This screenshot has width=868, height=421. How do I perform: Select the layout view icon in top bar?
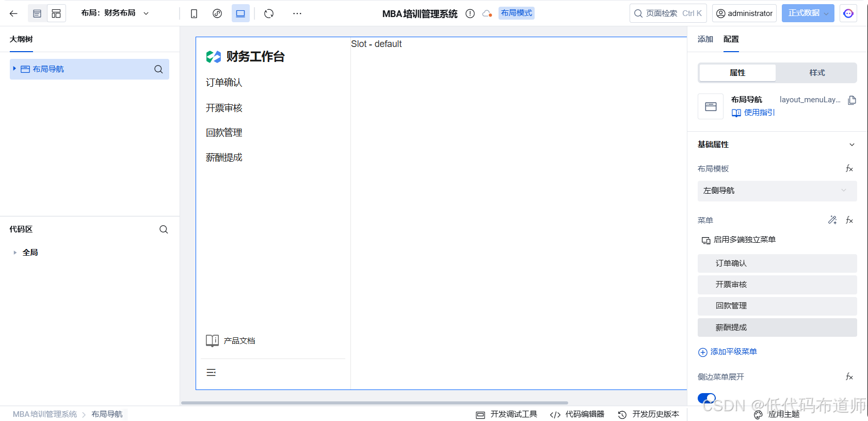[x=56, y=13]
